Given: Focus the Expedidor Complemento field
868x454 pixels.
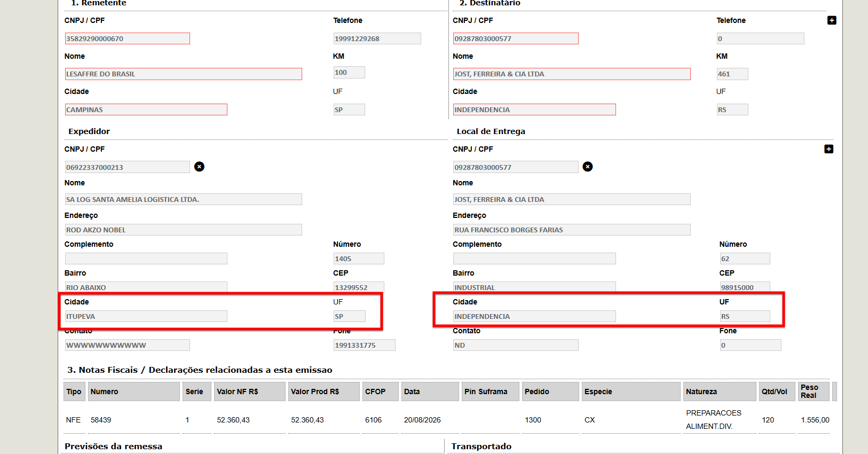Looking at the screenshot, I should [x=146, y=259].
